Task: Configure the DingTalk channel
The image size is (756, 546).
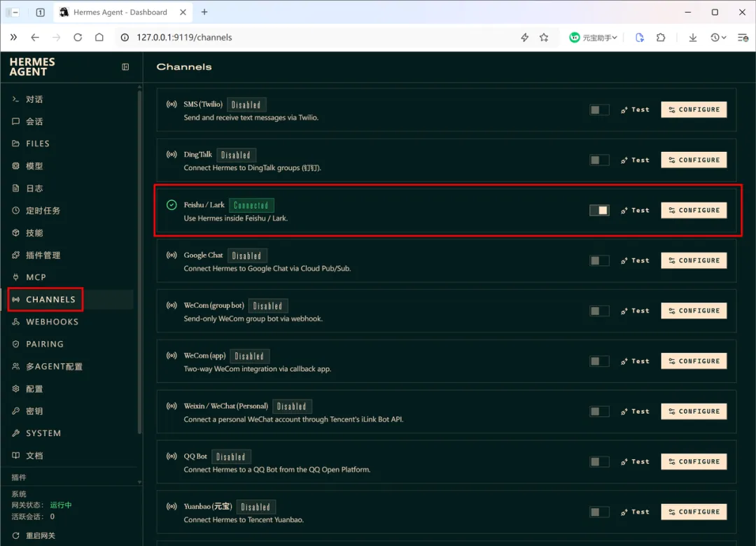Action: [x=694, y=160]
